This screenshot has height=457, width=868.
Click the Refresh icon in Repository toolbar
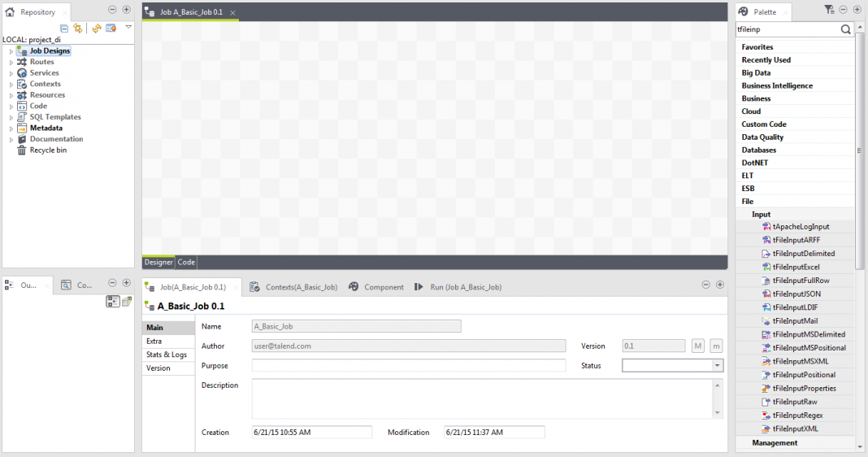pos(96,28)
